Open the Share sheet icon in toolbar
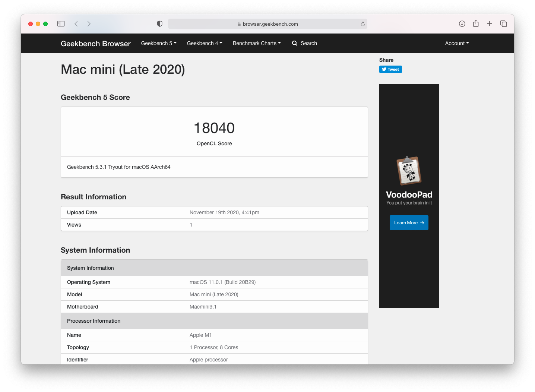535x392 pixels. [x=476, y=23]
